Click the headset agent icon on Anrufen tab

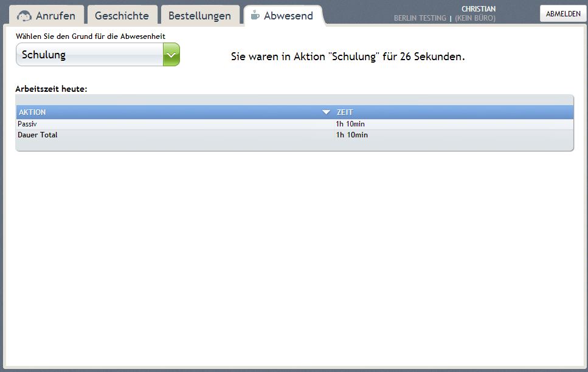(24, 16)
